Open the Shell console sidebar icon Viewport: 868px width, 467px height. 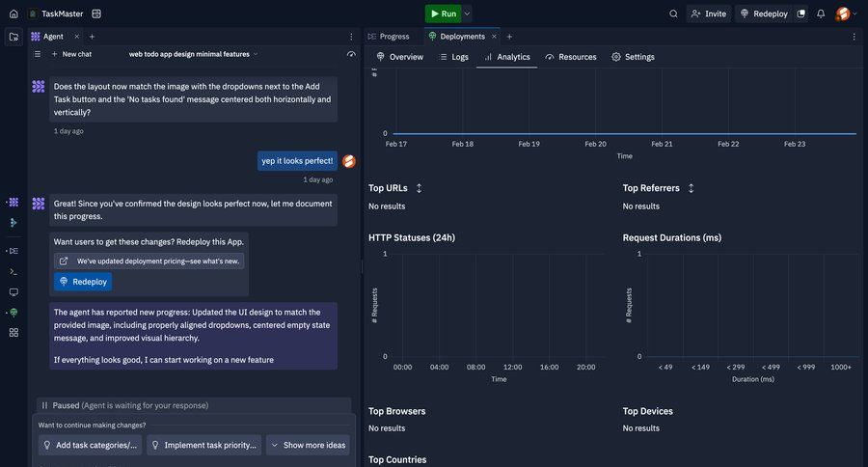[x=14, y=271]
